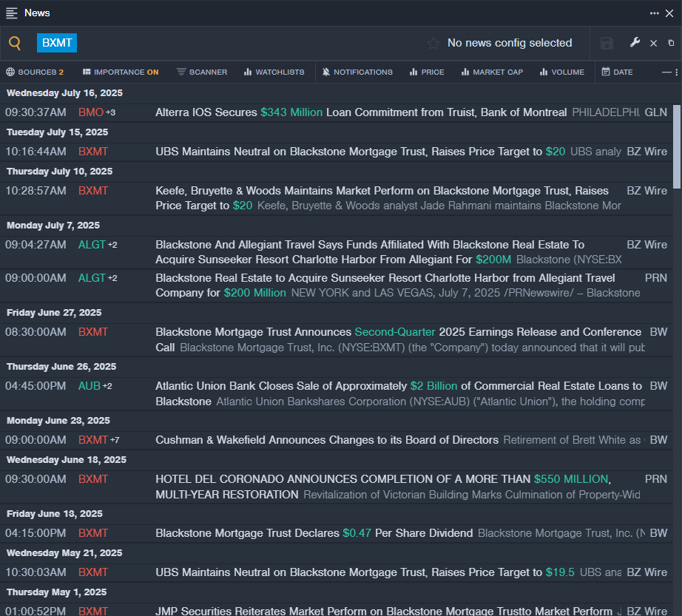
Task: Click +3 badge next to BMO
Action: pos(110,112)
